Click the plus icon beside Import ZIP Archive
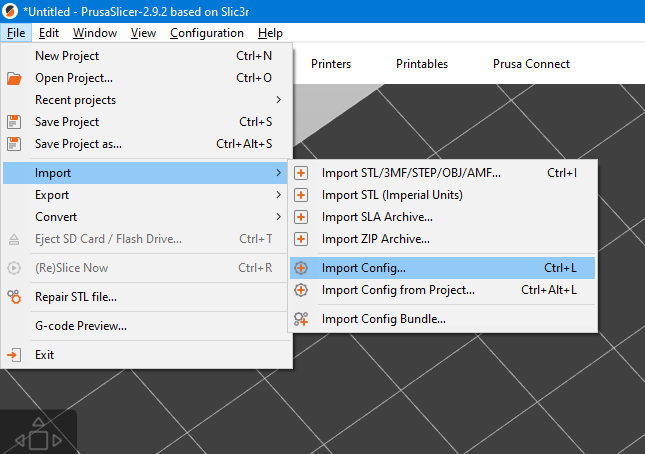645x454 pixels. click(x=301, y=239)
